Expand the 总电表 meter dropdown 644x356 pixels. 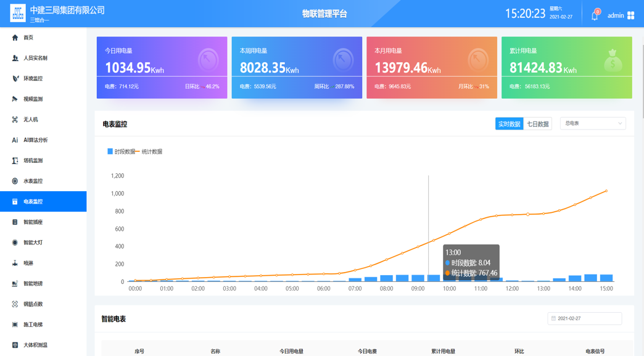[593, 123]
